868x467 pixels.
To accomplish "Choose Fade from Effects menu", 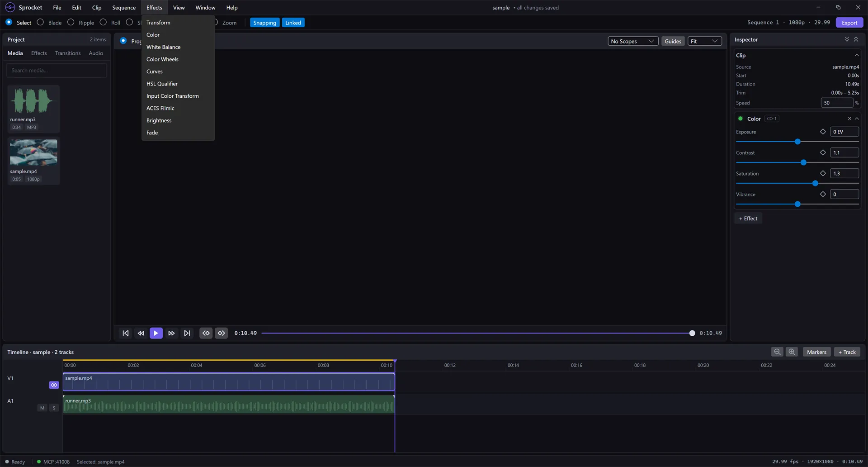I will (x=178, y=133).
